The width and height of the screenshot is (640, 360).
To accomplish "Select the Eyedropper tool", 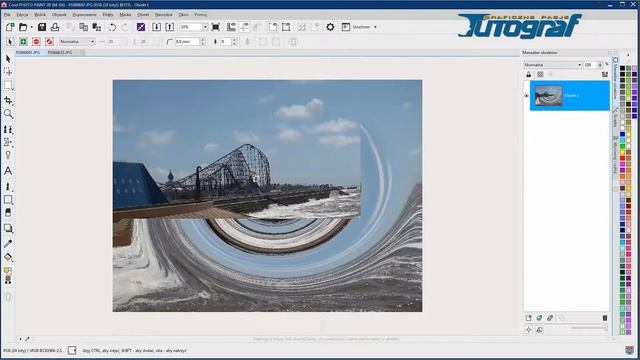I will point(8,244).
